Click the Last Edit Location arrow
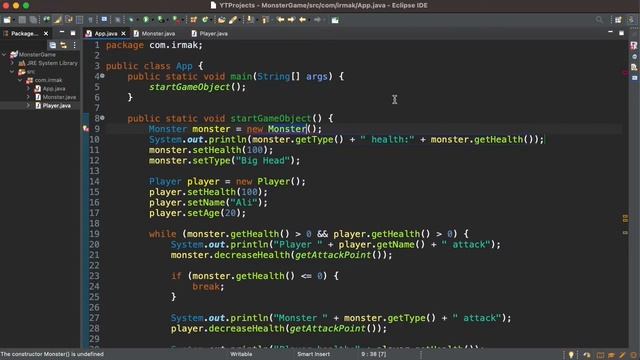 pyautogui.click(x=280, y=20)
